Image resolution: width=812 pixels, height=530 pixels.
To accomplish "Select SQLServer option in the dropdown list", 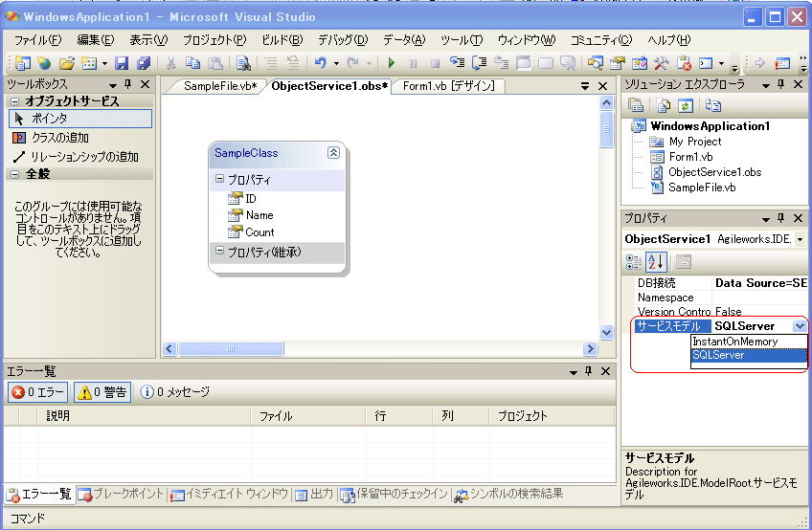I will point(748,355).
